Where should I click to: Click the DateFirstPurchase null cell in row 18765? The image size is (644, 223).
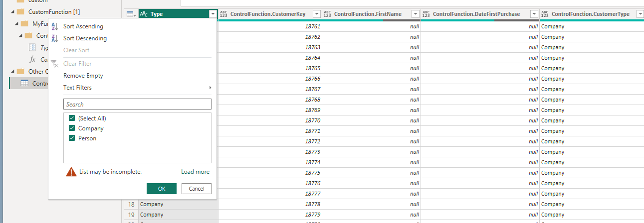coord(480,68)
